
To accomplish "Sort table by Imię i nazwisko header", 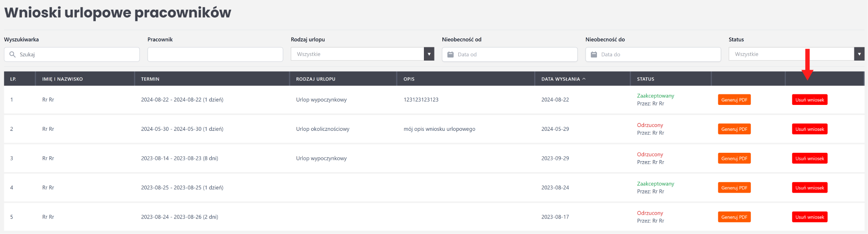I will point(62,79).
